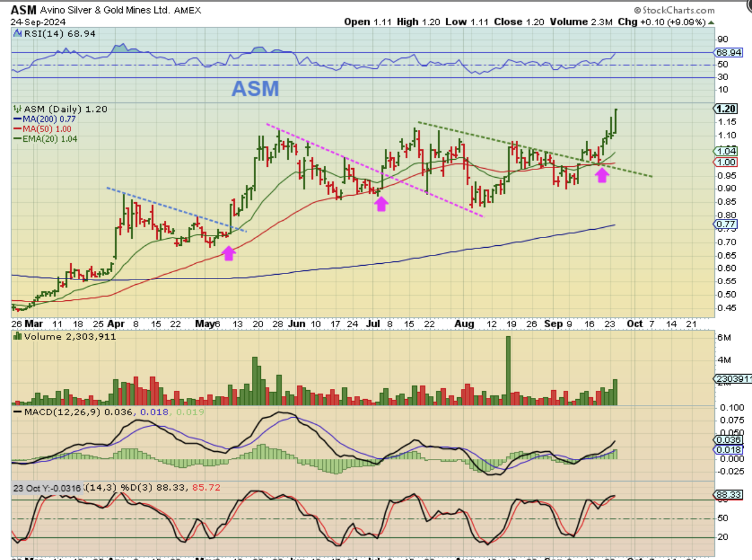Click the Sep label on date axis

[554, 324]
